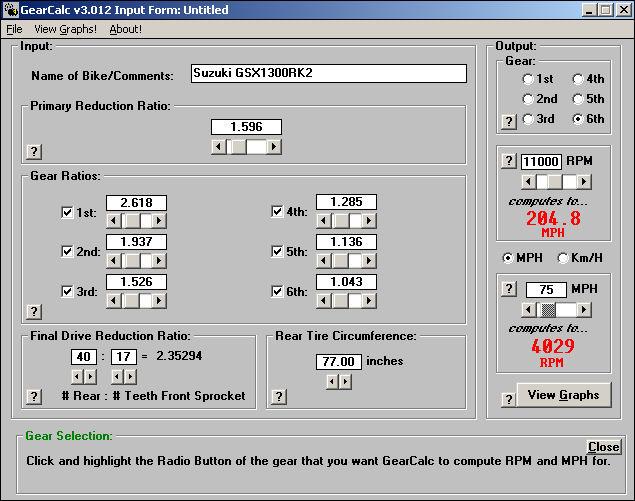Click the 75 MPH input field
Image resolution: width=635 pixels, height=501 pixels.
tap(546, 290)
